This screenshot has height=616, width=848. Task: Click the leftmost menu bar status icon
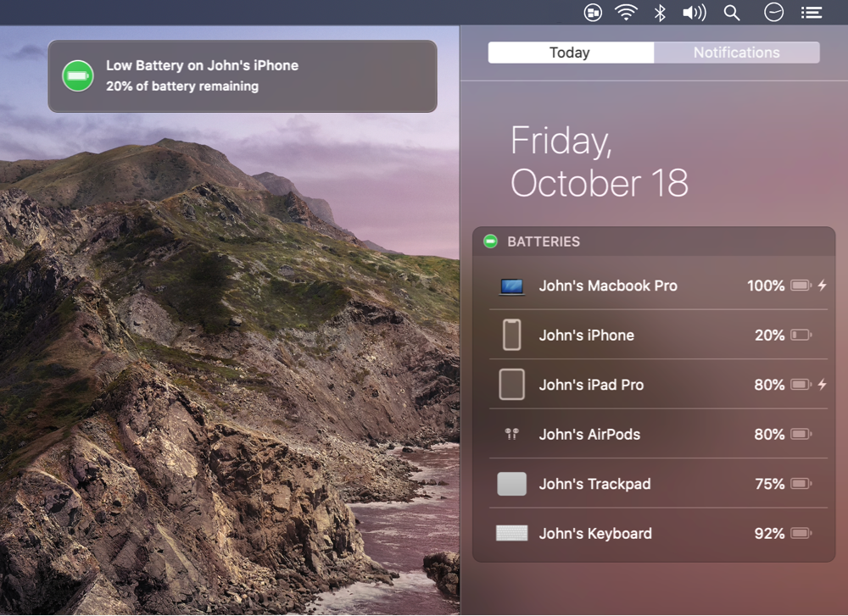(594, 13)
